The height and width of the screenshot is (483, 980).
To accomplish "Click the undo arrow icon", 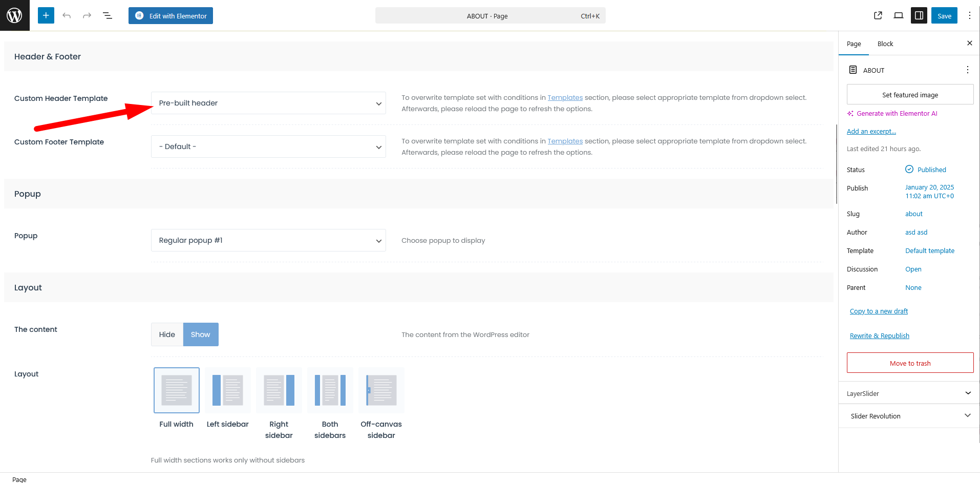I will (67, 15).
